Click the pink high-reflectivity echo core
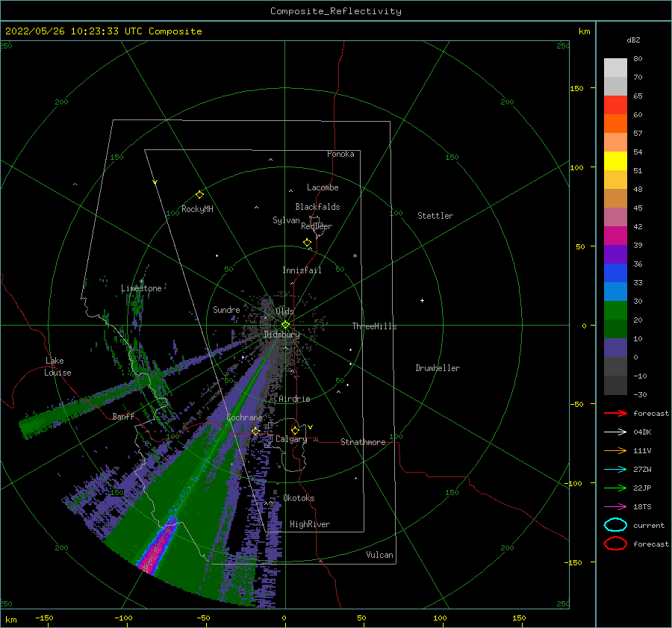This screenshot has height=628, width=672. click(158, 549)
